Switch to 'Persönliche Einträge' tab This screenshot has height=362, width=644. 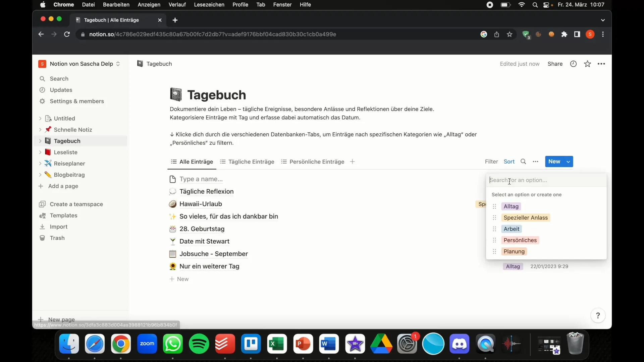[x=317, y=161]
